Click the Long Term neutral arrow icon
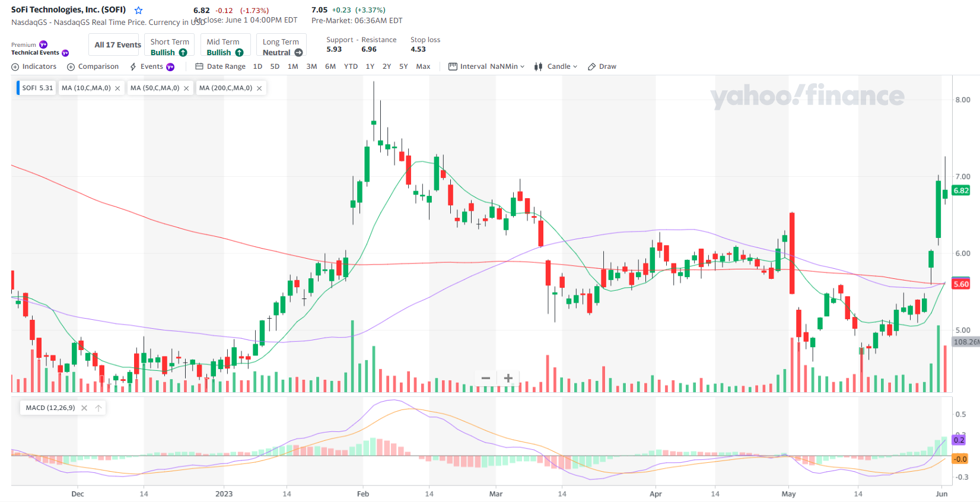Viewport: 980px width, 502px height. coord(299,53)
